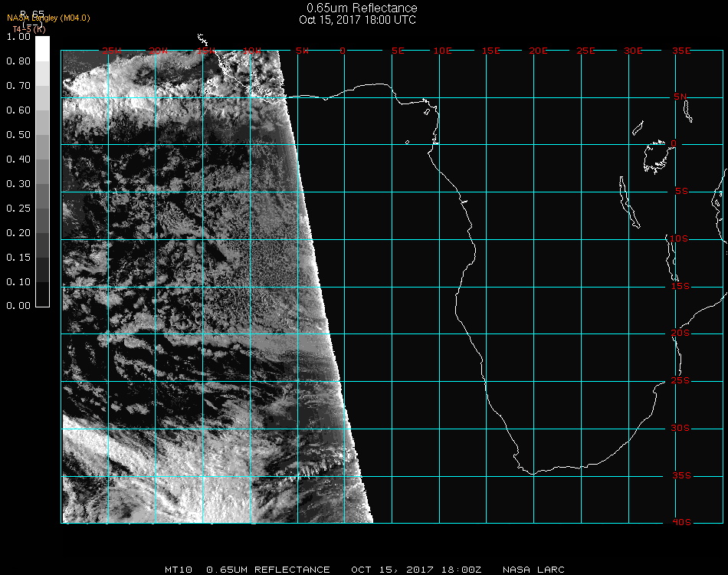Image resolution: width=728 pixels, height=575 pixels.
Task: Click the "MT10" footer text
Action: click(179, 570)
